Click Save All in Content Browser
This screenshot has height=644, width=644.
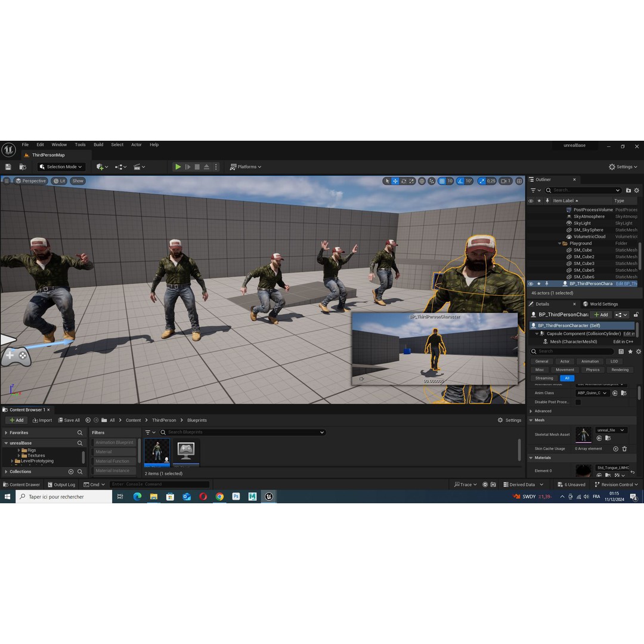tap(69, 420)
